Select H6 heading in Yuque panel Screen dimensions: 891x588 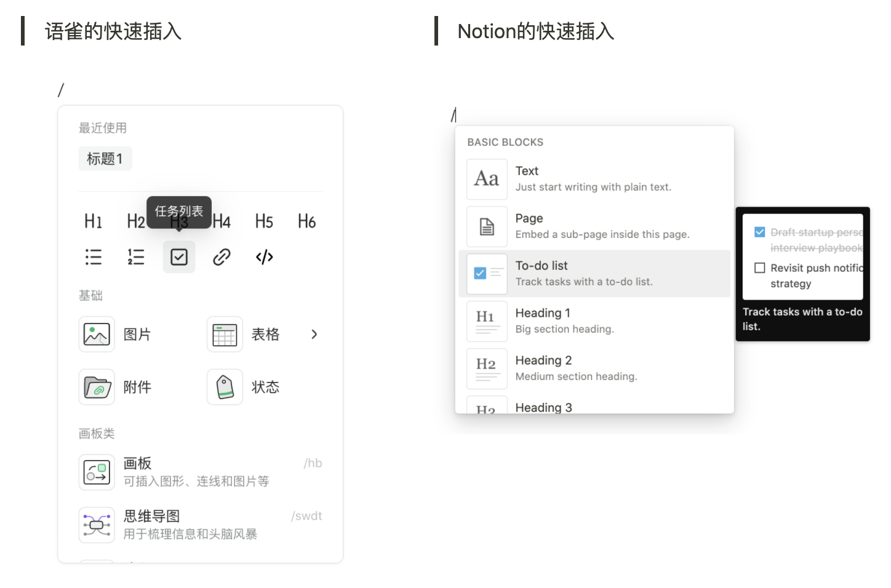(x=306, y=221)
